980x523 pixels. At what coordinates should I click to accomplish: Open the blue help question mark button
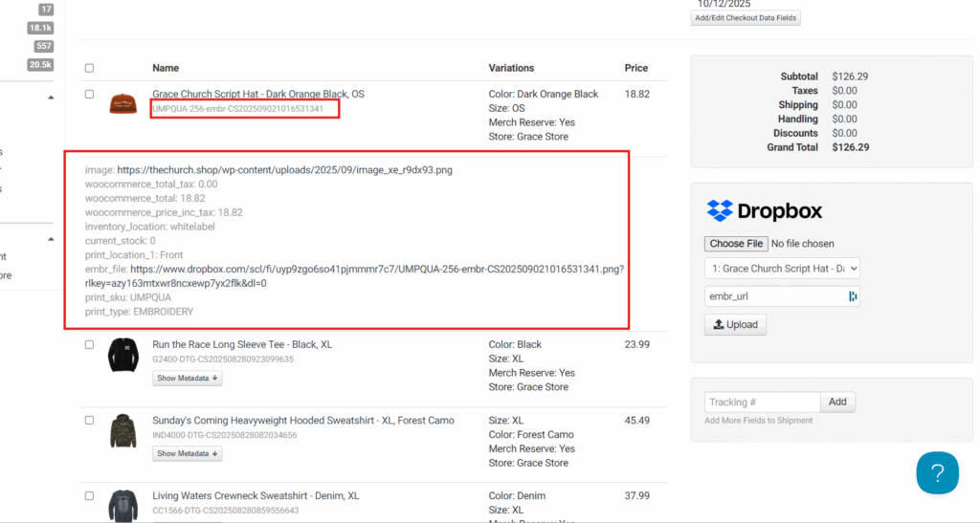click(937, 472)
